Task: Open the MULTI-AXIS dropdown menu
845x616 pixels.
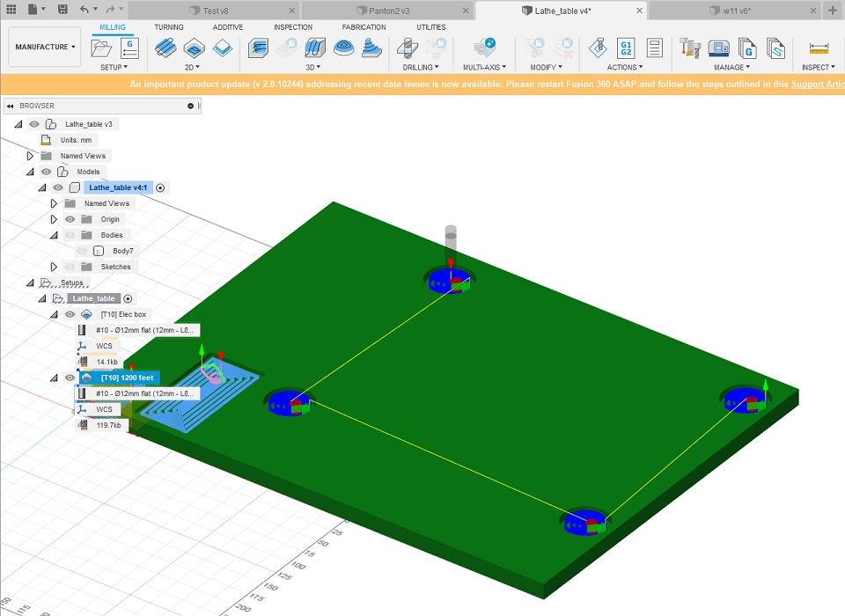Action: pos(484,68)
